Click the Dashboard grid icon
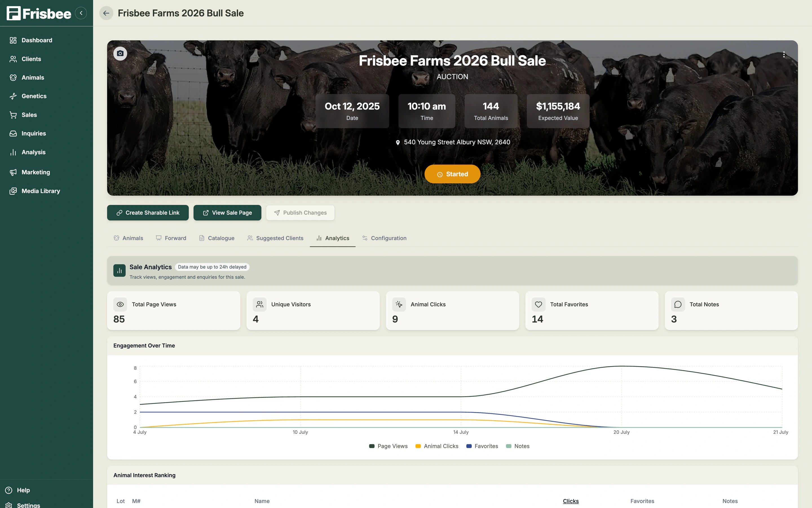812x508 pixels. [13, 40]
